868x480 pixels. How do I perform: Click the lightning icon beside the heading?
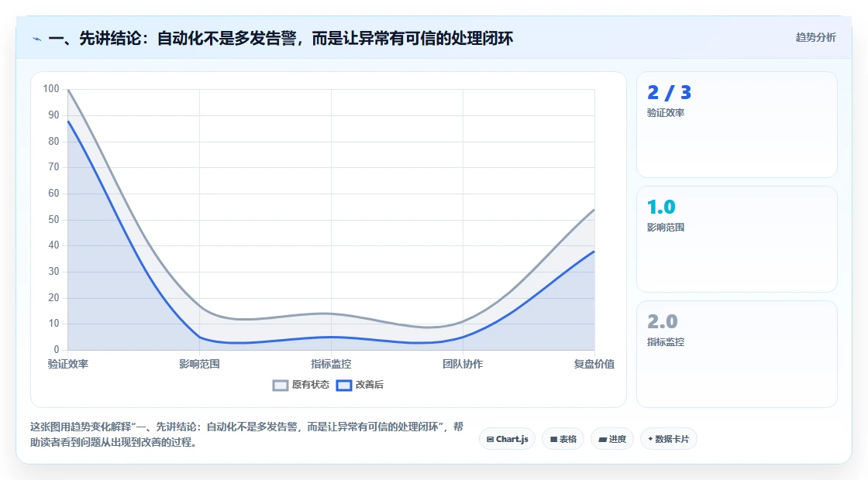point(37,39)
